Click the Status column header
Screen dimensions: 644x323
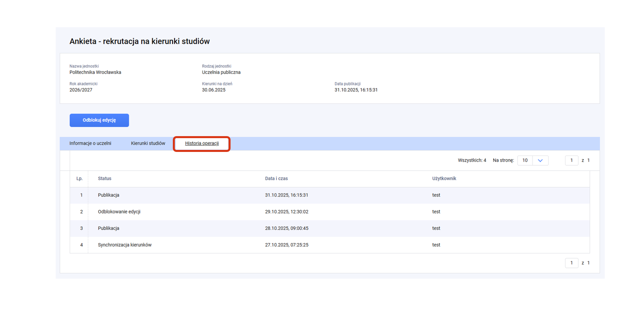(x=104, y=179)
